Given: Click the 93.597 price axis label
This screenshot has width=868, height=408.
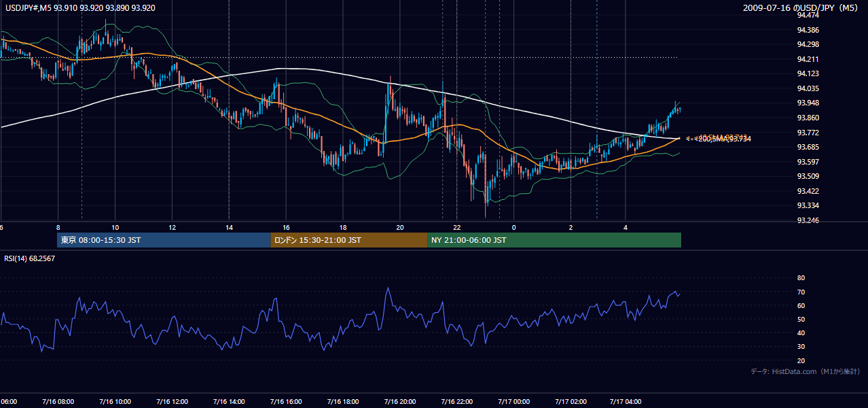Looking at the screenshot, I should click(x=808, y=161).
